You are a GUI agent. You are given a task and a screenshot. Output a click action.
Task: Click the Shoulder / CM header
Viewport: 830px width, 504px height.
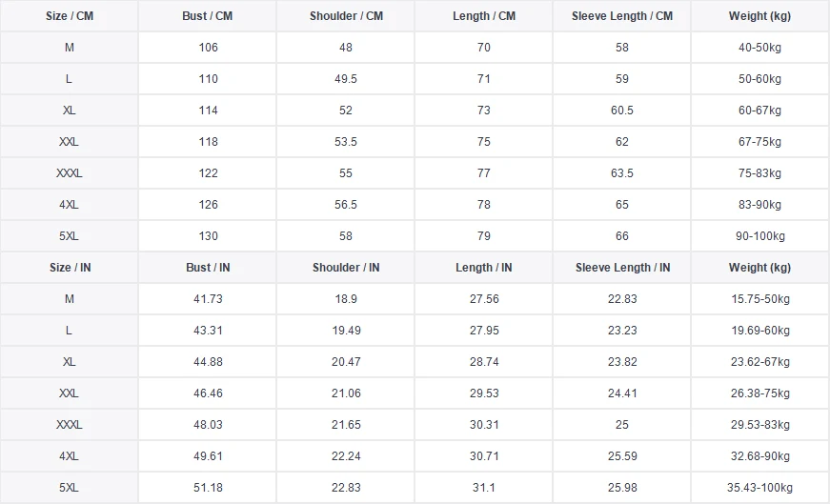pos(345,16)
